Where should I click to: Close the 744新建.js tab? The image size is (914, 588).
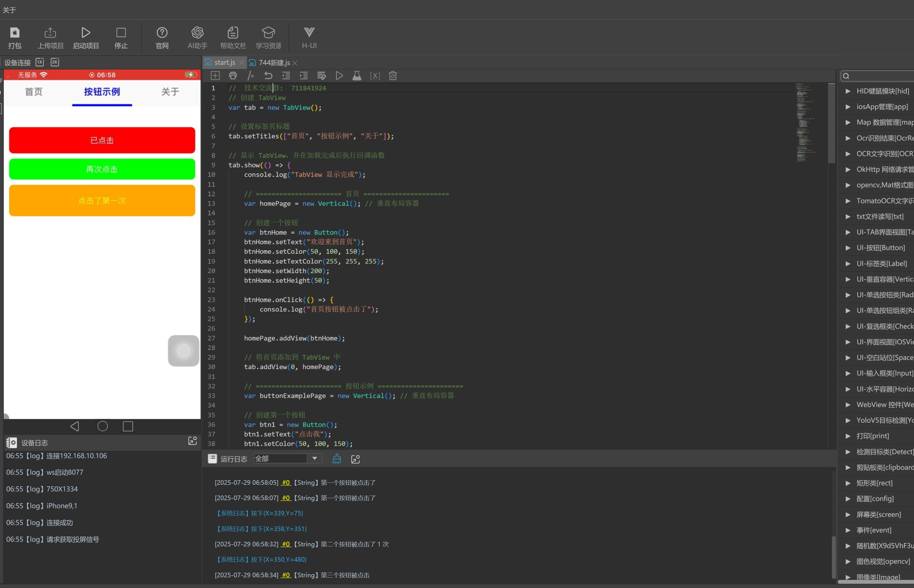pos(295,63)
